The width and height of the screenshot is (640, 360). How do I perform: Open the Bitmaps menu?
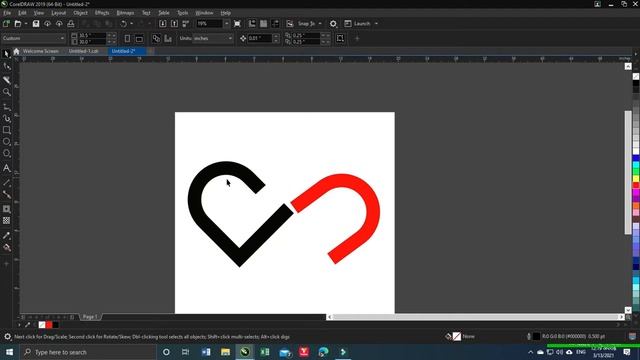[125, 13]
